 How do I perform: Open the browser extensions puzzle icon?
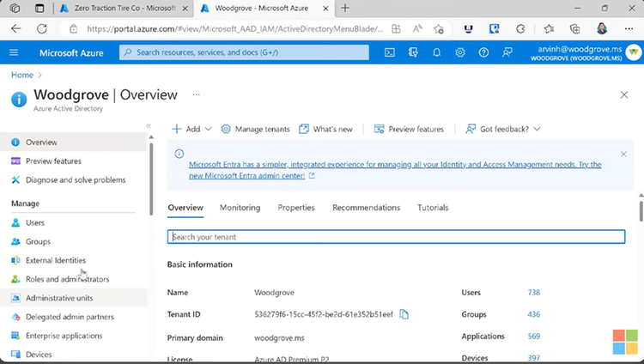pyautogui.click(x=520, y=28)
